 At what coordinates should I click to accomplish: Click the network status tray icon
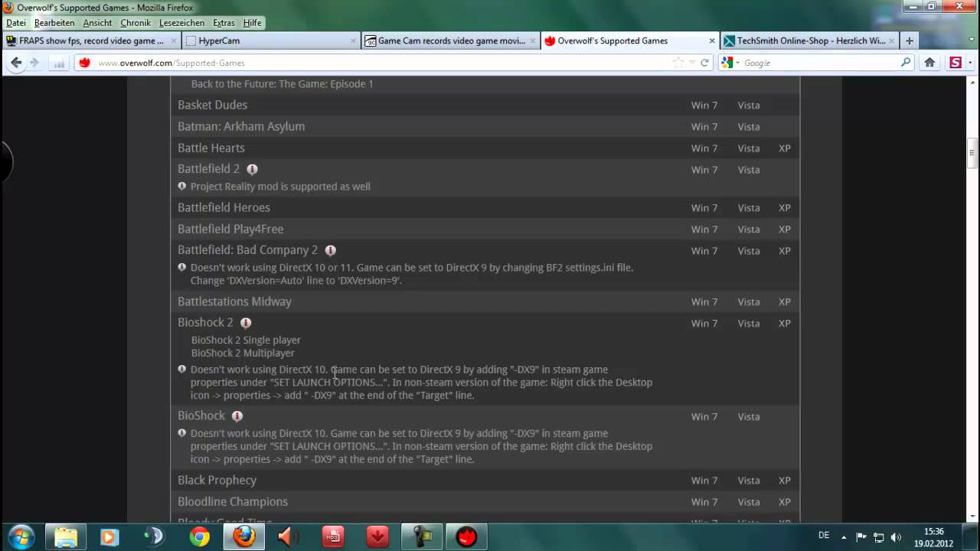(878, 537)
